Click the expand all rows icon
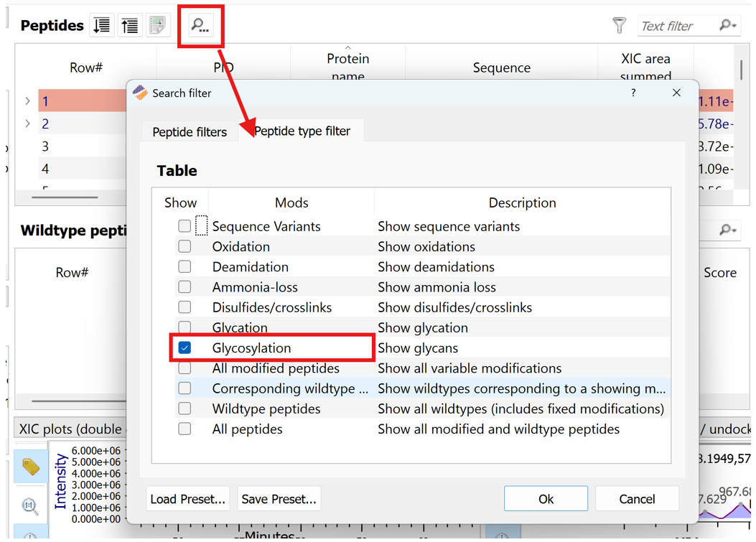Screen dimensions: 756x542 click(102, 26)
